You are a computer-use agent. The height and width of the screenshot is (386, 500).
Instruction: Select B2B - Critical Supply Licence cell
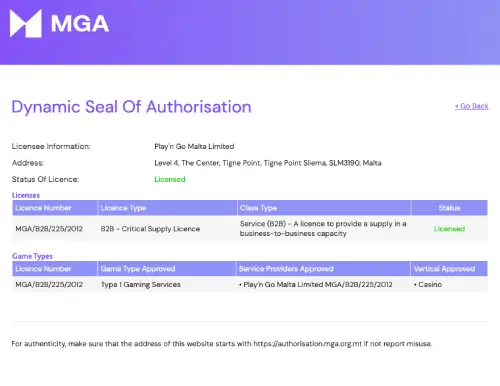point(150,229)
